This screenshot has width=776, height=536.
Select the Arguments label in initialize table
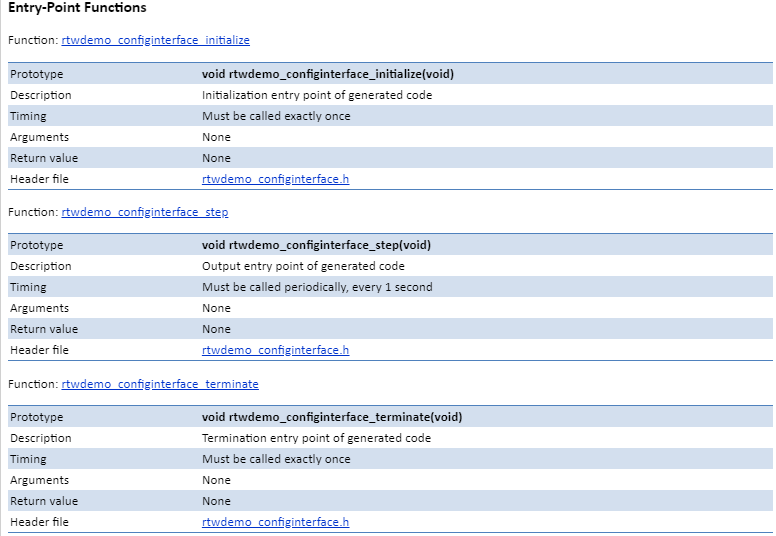(x=39, y=137)
